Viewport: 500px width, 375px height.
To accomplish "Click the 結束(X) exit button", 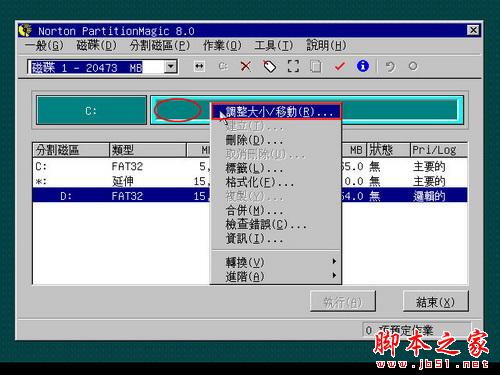I will click(x=435, y=302).
